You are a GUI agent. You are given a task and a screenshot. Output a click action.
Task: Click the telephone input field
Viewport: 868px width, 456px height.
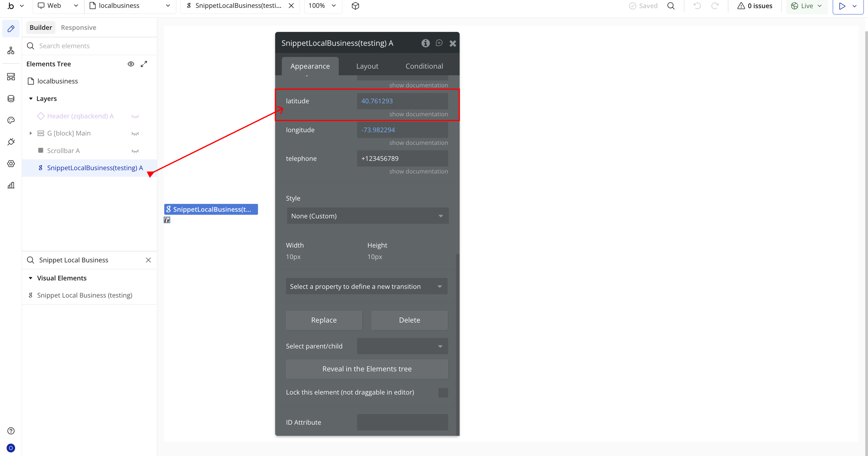click(x=402, y=159)
